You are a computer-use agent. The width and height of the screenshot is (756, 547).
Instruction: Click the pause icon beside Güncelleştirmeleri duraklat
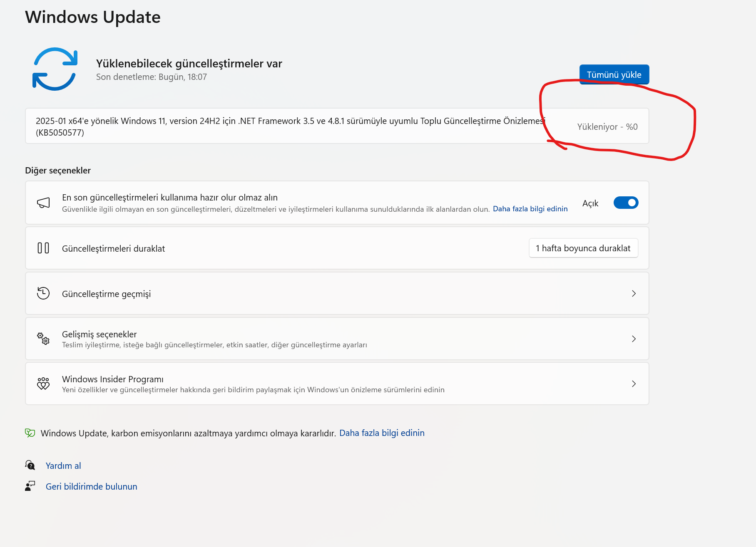pos(43,248)
